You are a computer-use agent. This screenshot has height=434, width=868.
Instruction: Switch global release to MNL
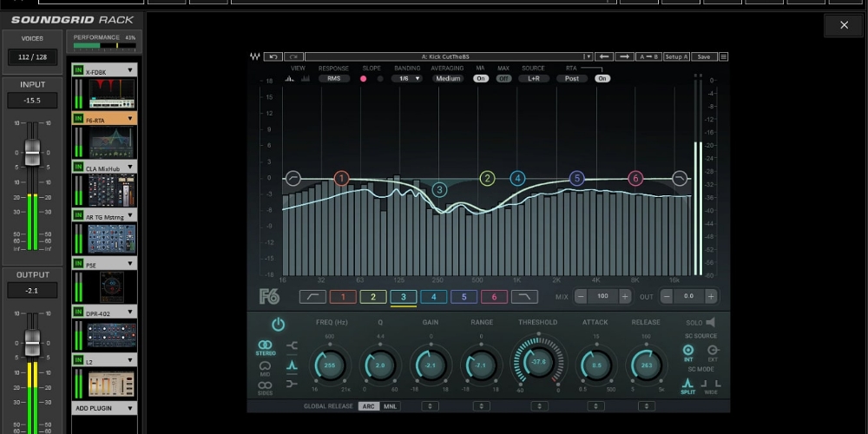(x=390, y=406)
